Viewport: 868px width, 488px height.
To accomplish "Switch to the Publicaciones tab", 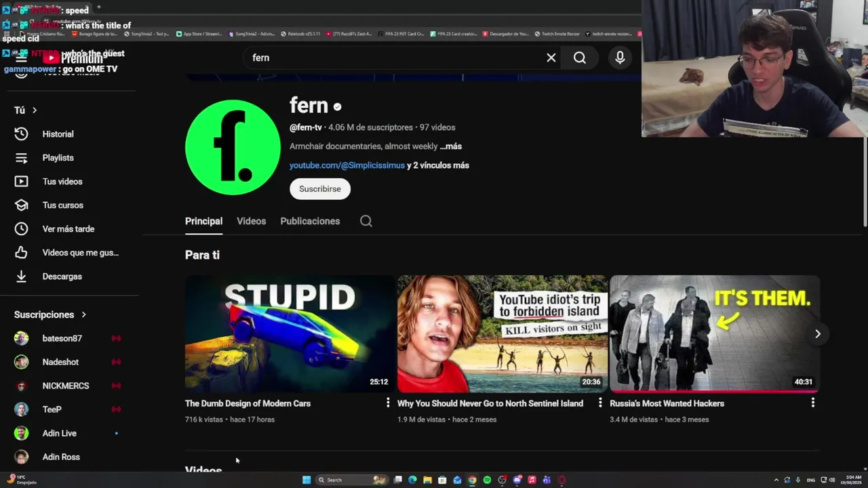I will coord(310,221).
